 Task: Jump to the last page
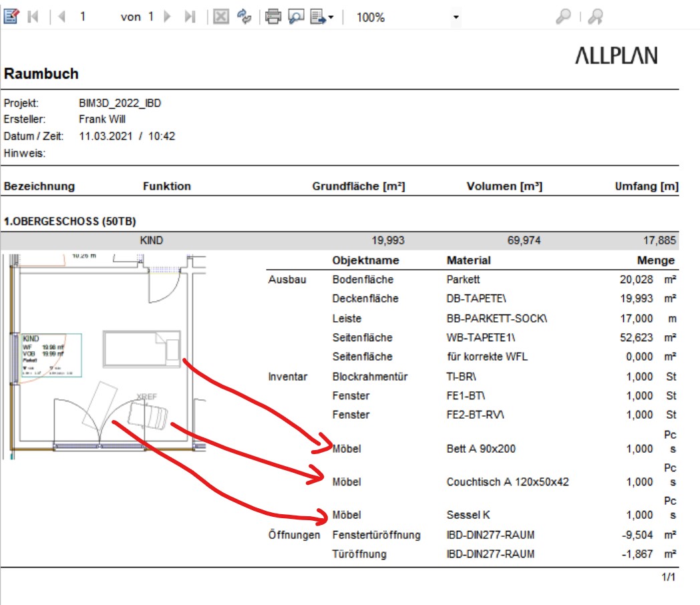click(190, 17)
